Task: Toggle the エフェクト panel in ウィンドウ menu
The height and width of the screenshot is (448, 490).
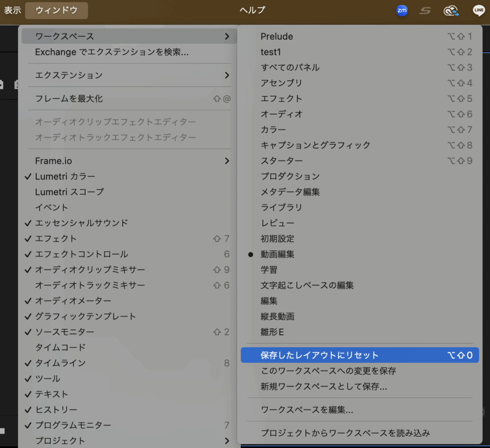Action: (x=129, y=238)
